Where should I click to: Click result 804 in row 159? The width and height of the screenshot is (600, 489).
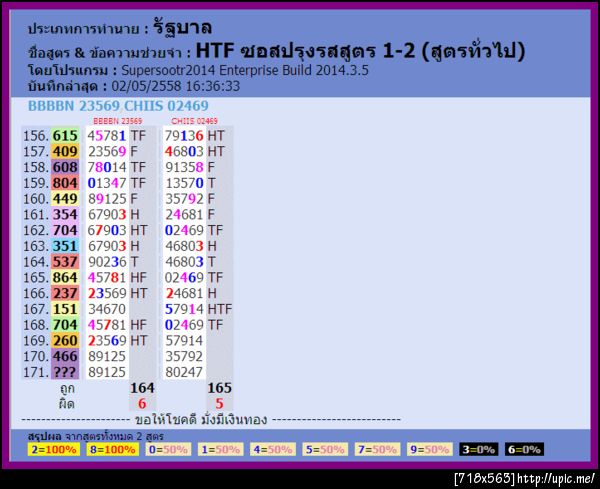[65, 183]
